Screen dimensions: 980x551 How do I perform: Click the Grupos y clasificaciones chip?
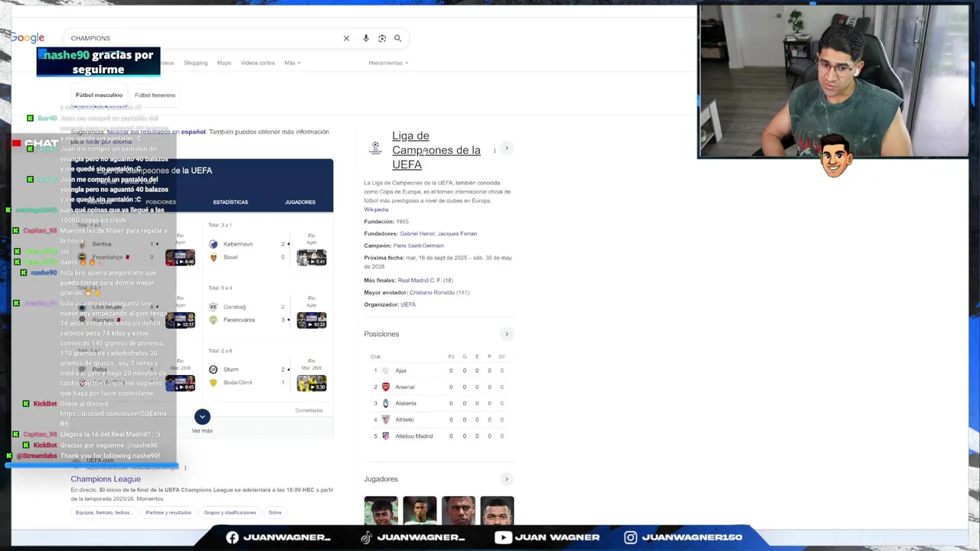coord(230,513)
